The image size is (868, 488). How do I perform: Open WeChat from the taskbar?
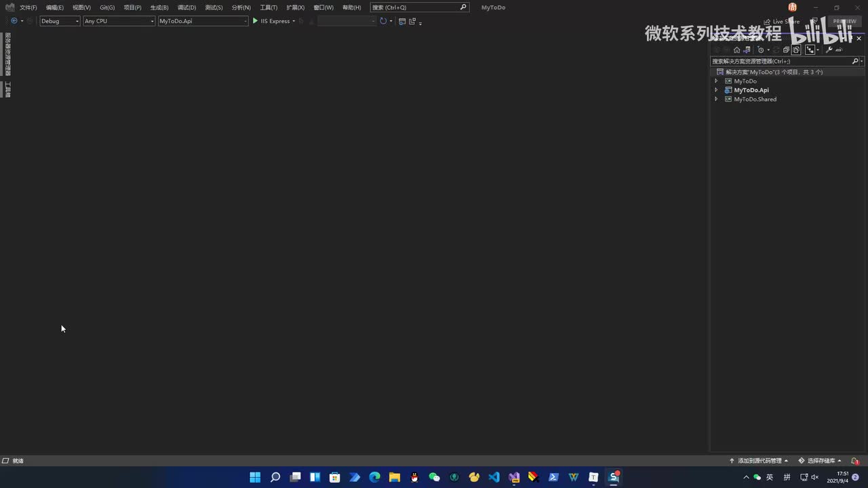click(x=435, y=477)
